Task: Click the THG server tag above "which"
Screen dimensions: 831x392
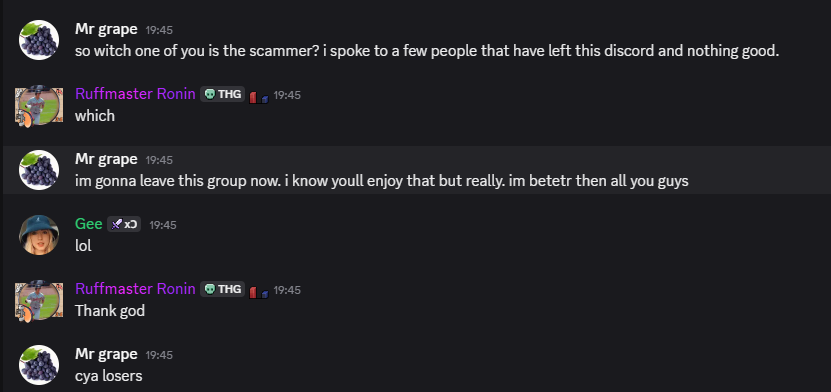Action: coord(223,95)
